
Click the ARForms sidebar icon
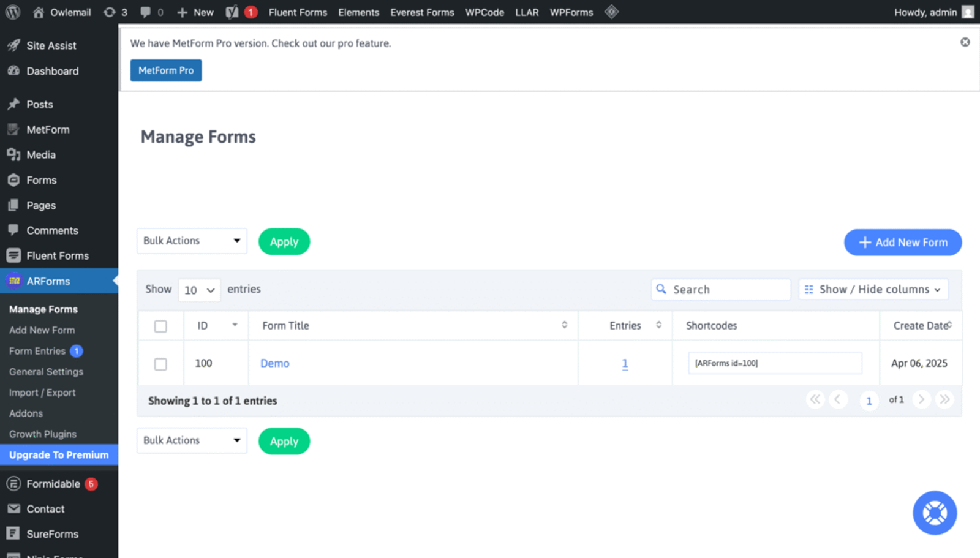coord(13,281)
